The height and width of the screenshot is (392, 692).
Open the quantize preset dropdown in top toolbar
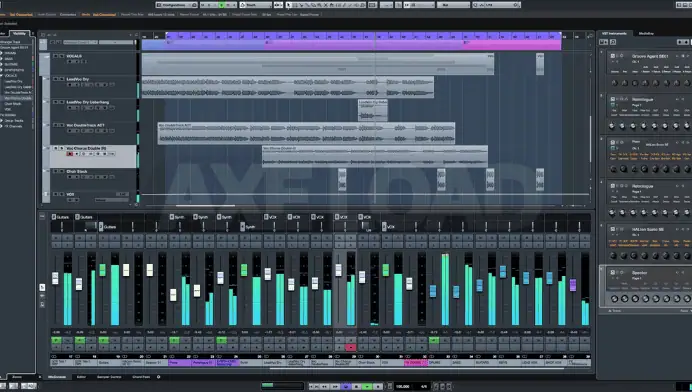[x=496, y=5]
